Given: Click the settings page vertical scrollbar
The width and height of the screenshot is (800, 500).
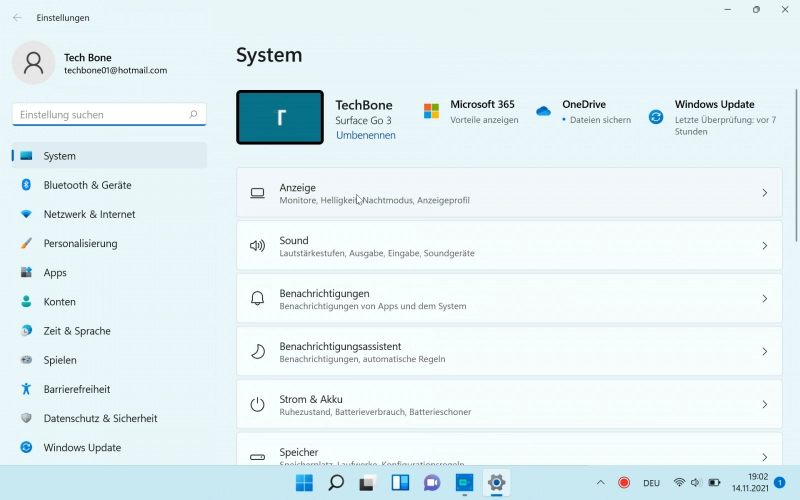Looking at the screenshot, I should click(796, 166).
